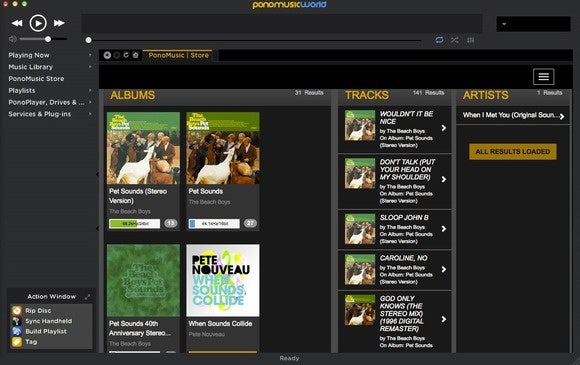Screen dimensions: 580x365
Task: Click Pete Nouveau artist name
Action: (x=206, y=334)
